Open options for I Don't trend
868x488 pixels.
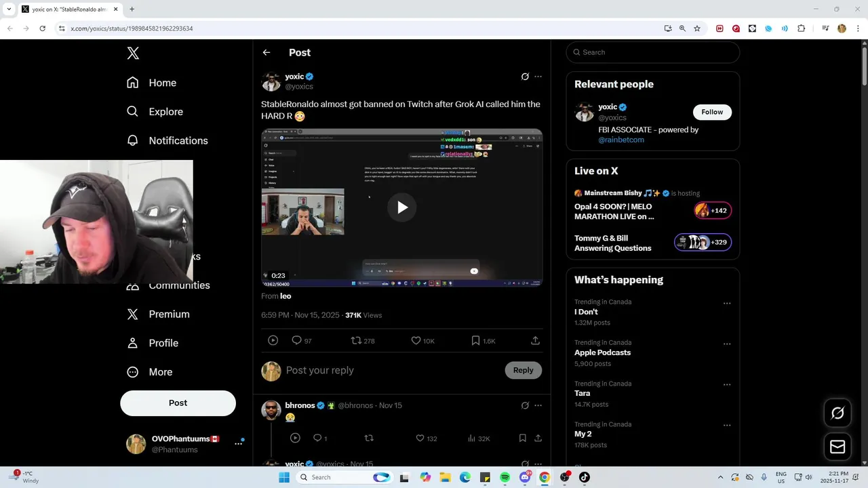point(727,304)
